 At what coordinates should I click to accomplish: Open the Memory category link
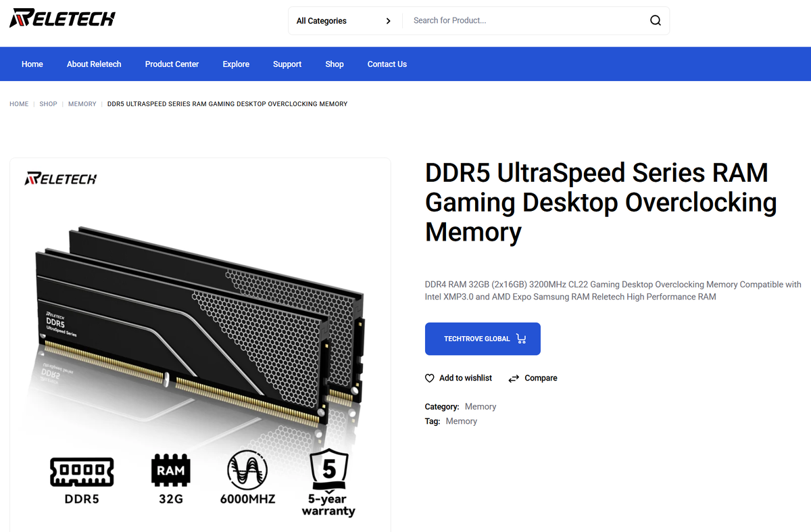pyautogui.click(x=481, y=407)
